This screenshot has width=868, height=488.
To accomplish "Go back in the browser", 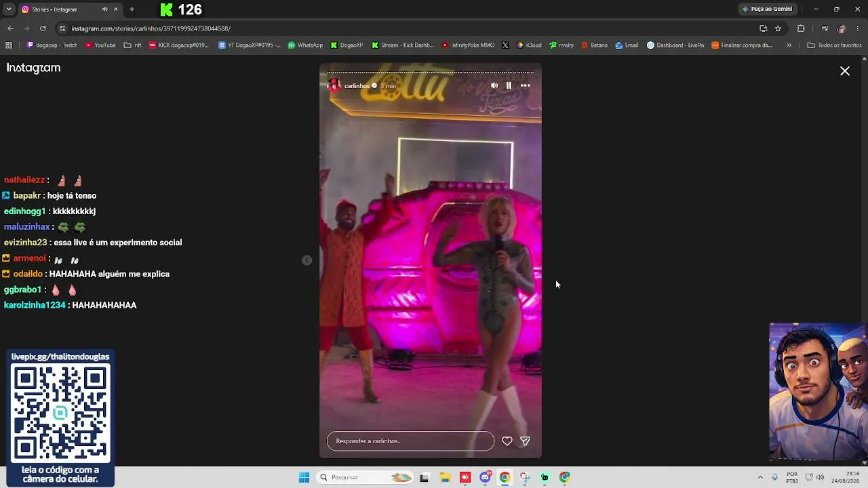I will pos(10,28).
